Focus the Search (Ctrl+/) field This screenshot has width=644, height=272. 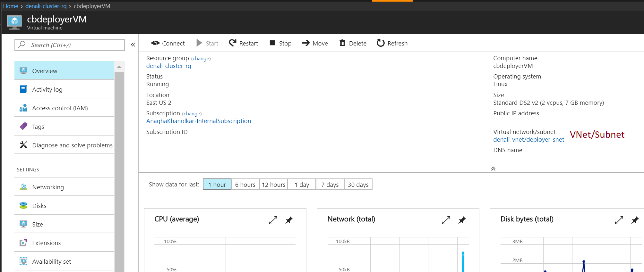[x=70, y=45]
